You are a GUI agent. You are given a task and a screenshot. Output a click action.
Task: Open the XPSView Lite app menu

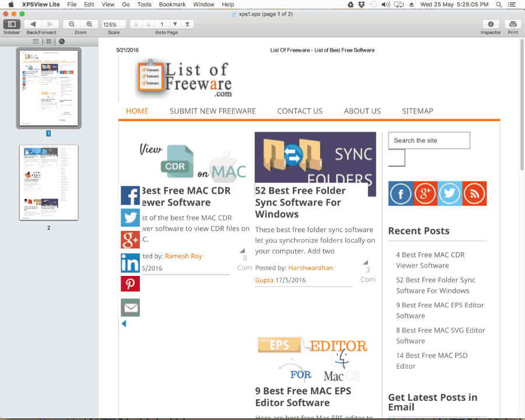41,4
